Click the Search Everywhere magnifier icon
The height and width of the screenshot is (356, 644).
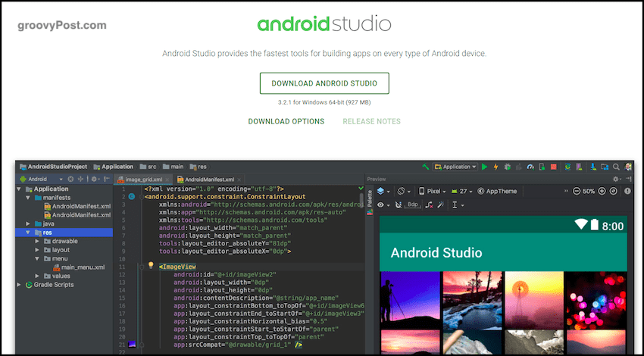(617, 167)
